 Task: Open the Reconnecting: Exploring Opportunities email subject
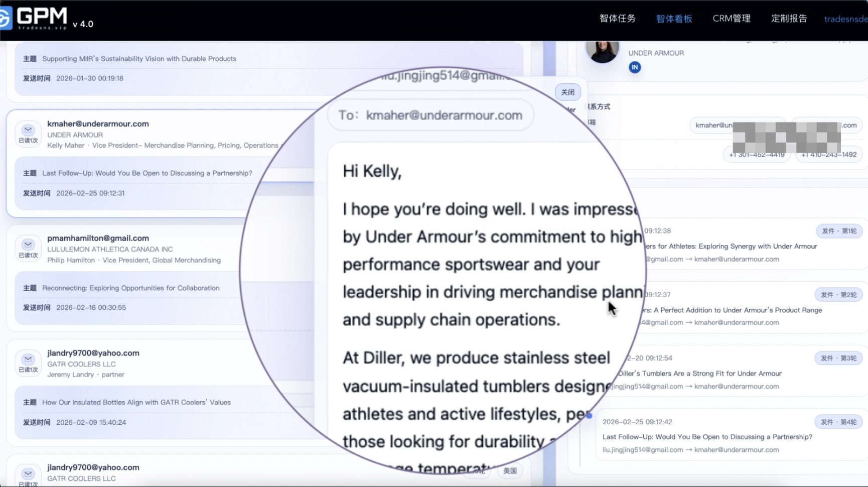coord(131,288)
